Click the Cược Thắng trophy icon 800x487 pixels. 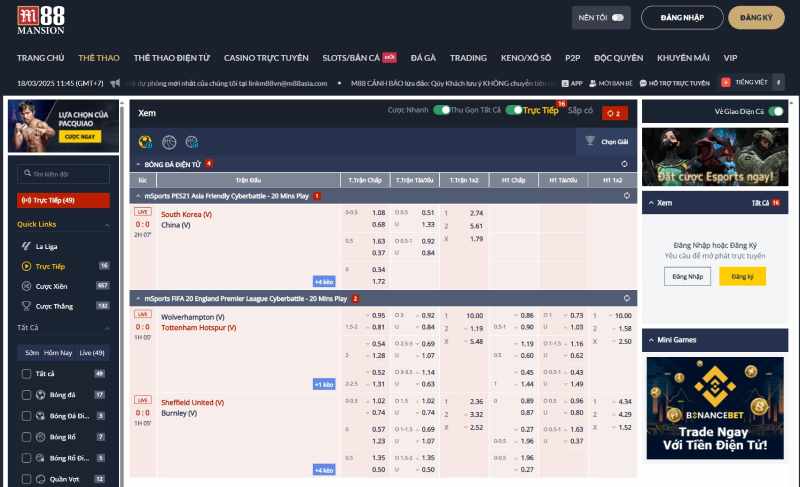click(27, 306)
